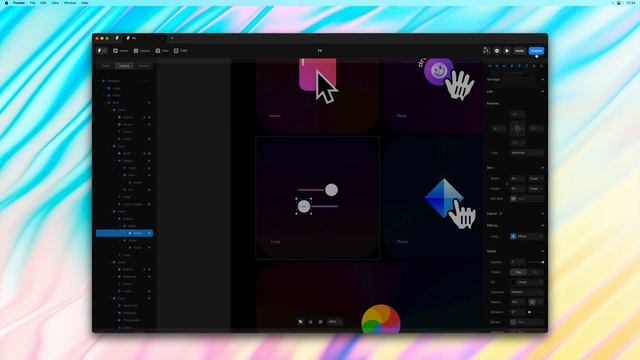
Task: Open the Loop effect settings
Action: [x=527, y=236]
